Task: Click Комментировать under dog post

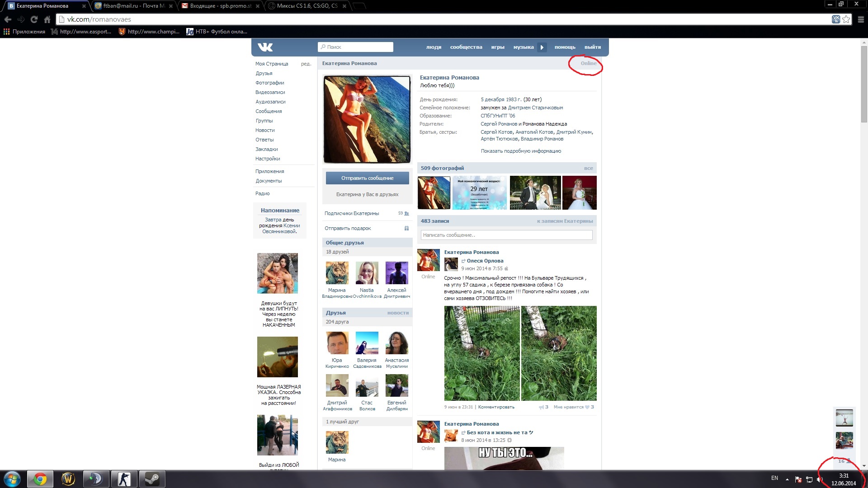Action: pyautogui.click(x=496, y=407)
